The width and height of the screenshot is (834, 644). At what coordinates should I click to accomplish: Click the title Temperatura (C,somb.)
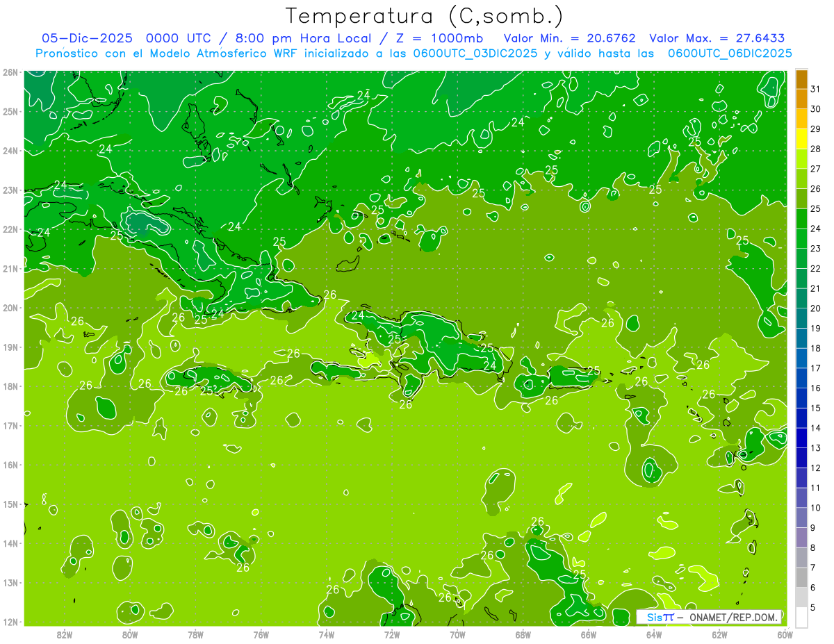[424, 16]
